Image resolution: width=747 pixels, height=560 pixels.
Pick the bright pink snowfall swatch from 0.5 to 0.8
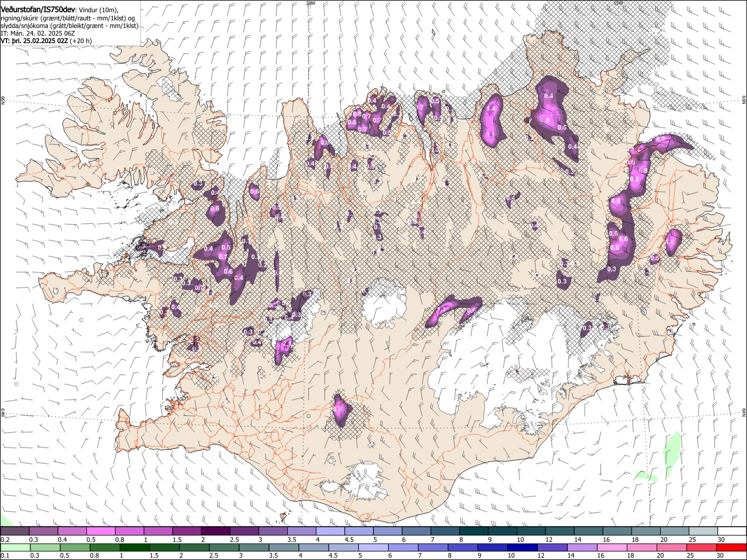[x=101, y=531]
